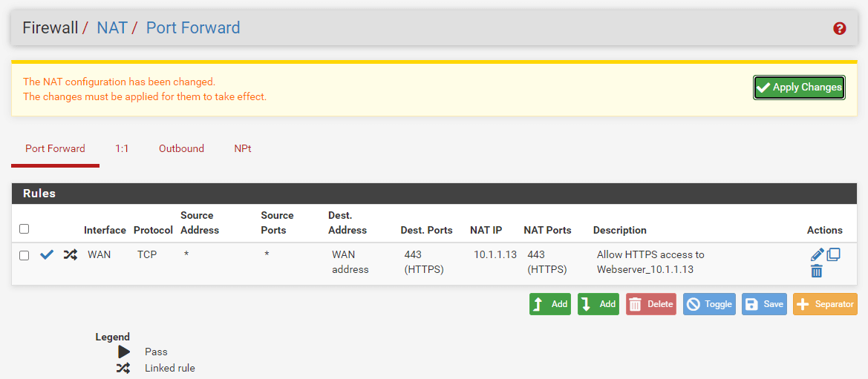Select the Port Forward tab
This screenshot has width=868, height=379.
pyautogui.click(x=56, y=149)
